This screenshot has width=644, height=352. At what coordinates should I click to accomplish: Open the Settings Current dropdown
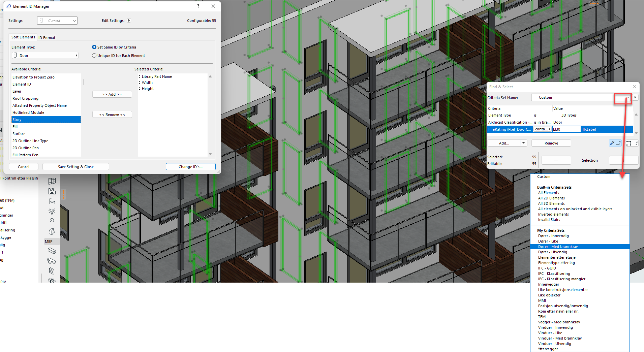[57, 21]
